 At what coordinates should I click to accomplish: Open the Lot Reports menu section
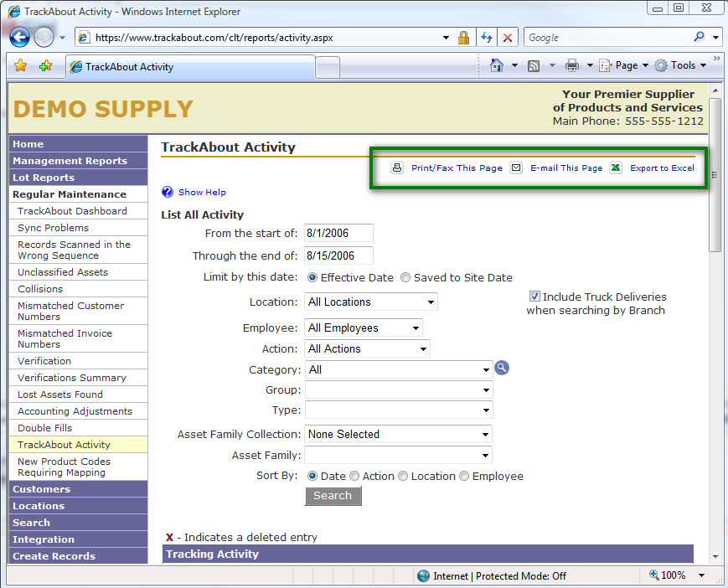tap(78, 178)
